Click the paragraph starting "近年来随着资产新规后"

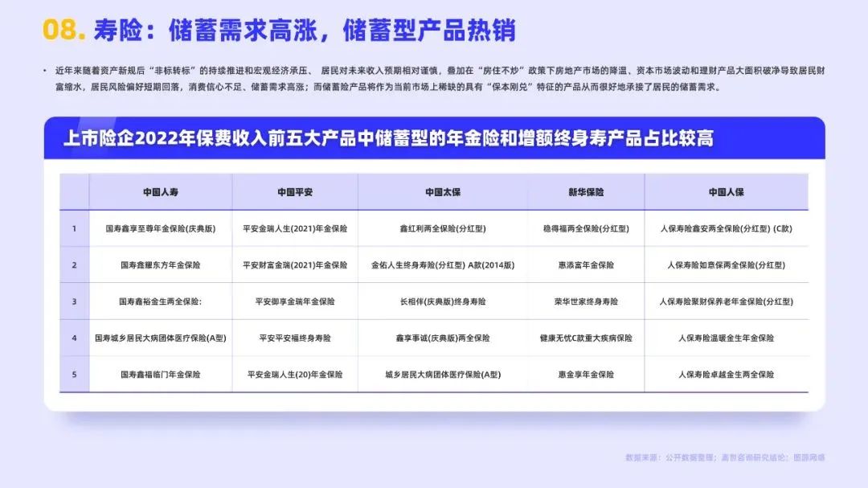coord(440,79)
